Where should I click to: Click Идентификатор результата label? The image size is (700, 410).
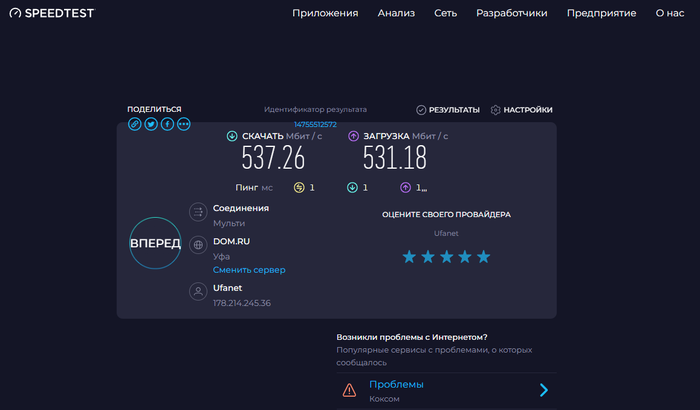point(315,109)
